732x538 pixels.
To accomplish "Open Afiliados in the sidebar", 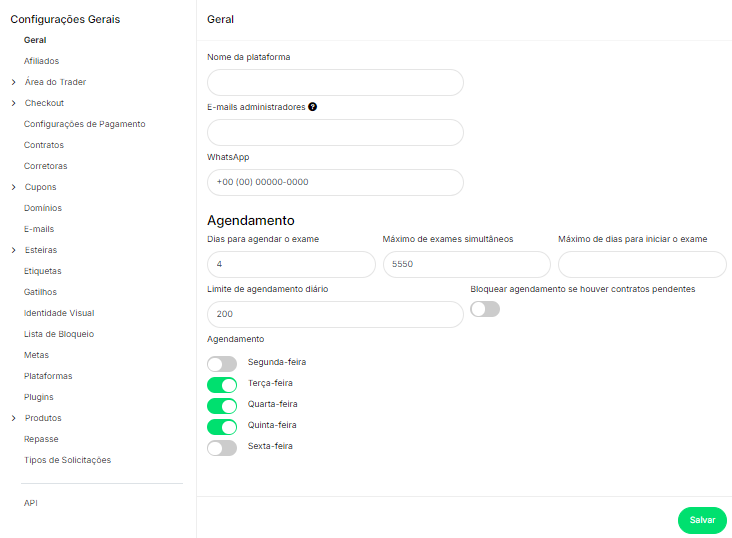I will pos(41,61).
